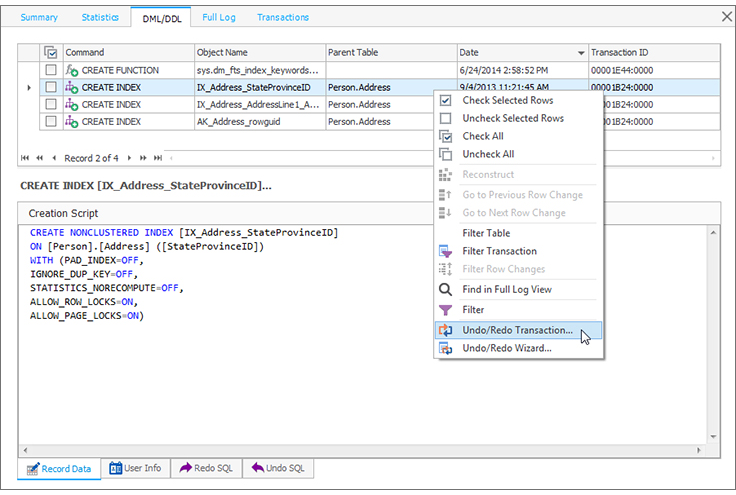The height and width of the screenshot is (495, 736).
Task: Click the Creation Script panel header
Action: pos(369,213)
